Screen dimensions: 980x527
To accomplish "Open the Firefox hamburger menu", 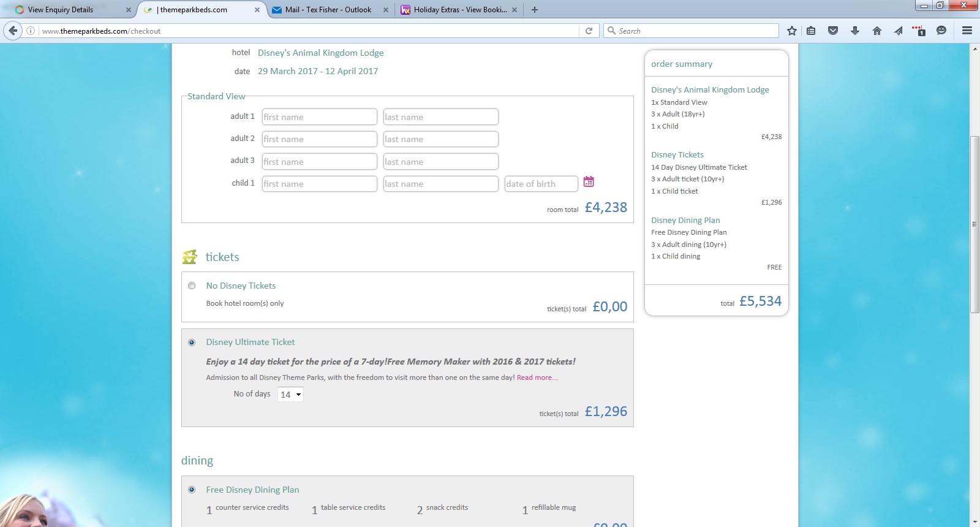I will (967, 31).
